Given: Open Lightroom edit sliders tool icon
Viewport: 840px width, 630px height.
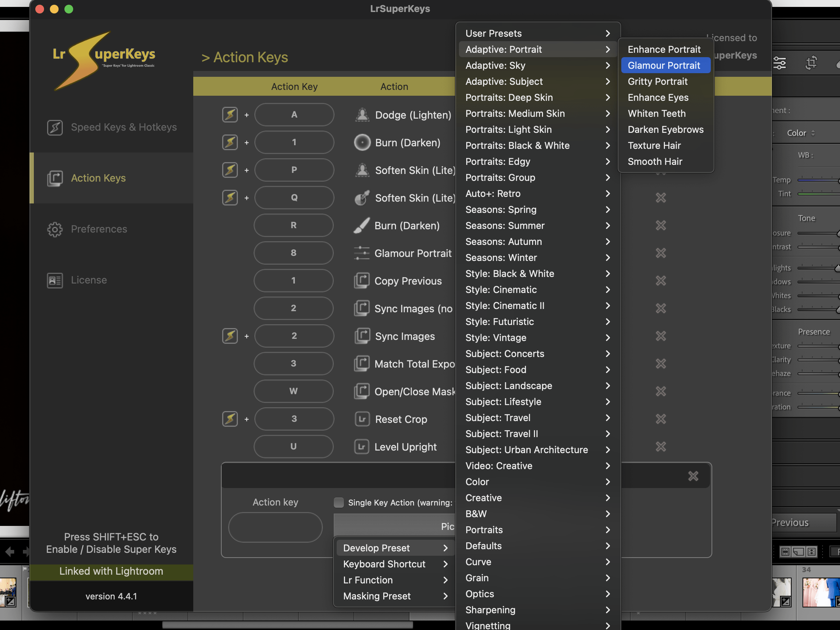Looking at the screenshot, I should (780, 63).
